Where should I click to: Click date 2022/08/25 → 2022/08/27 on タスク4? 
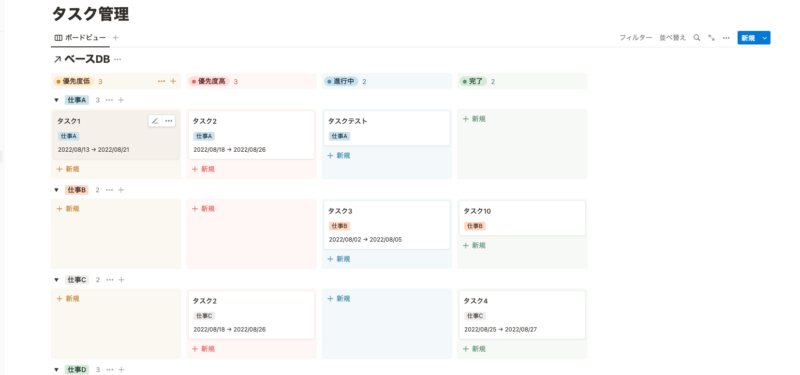501,330
